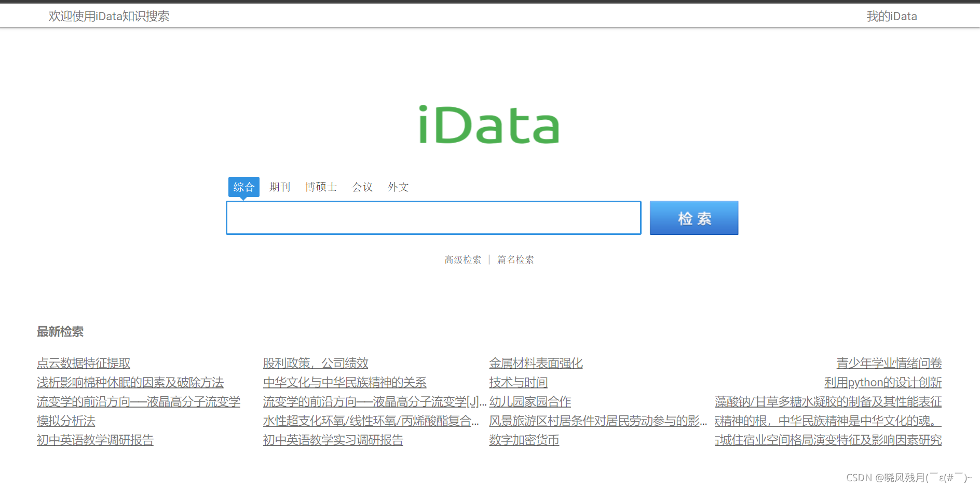Click the main search input box
Screen dimensions: 980x488
click(x=433, y=218)
